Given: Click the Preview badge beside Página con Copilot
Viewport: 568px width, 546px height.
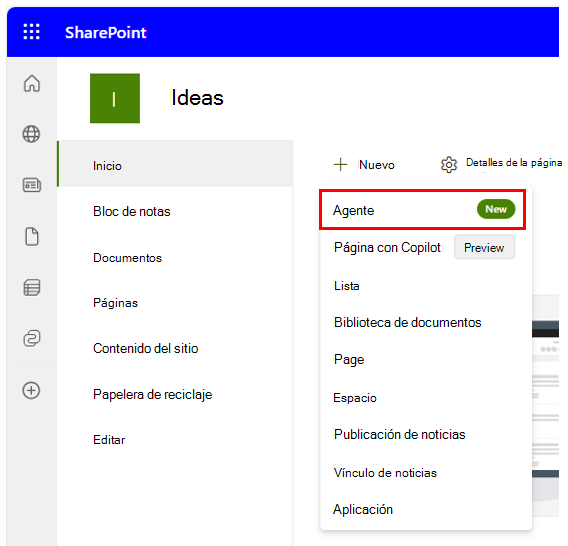Looking at the screenshot, I should [x=484, y=247].
